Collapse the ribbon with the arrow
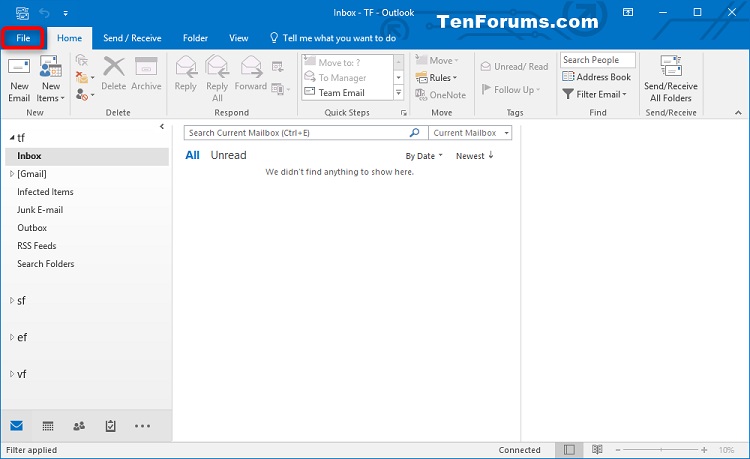 (x=738, y=113)
